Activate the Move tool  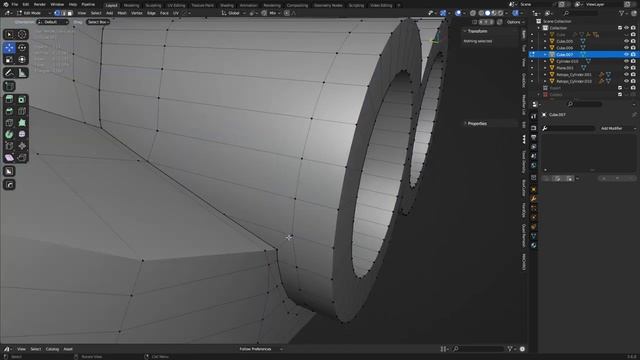coord(9,48)
